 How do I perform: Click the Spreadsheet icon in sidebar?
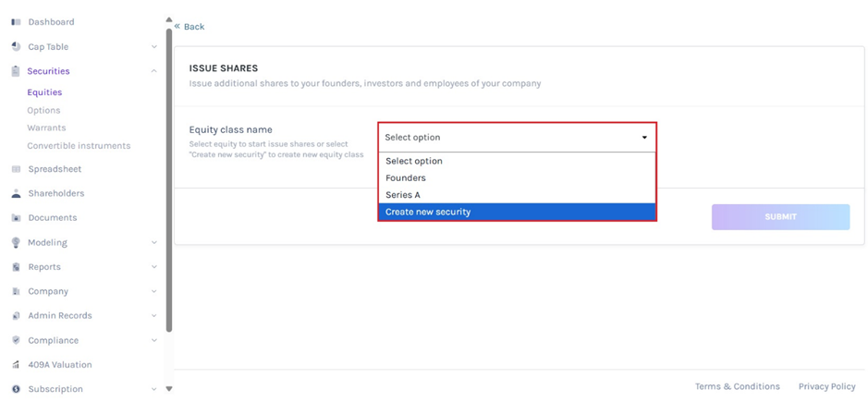[16, 169]
